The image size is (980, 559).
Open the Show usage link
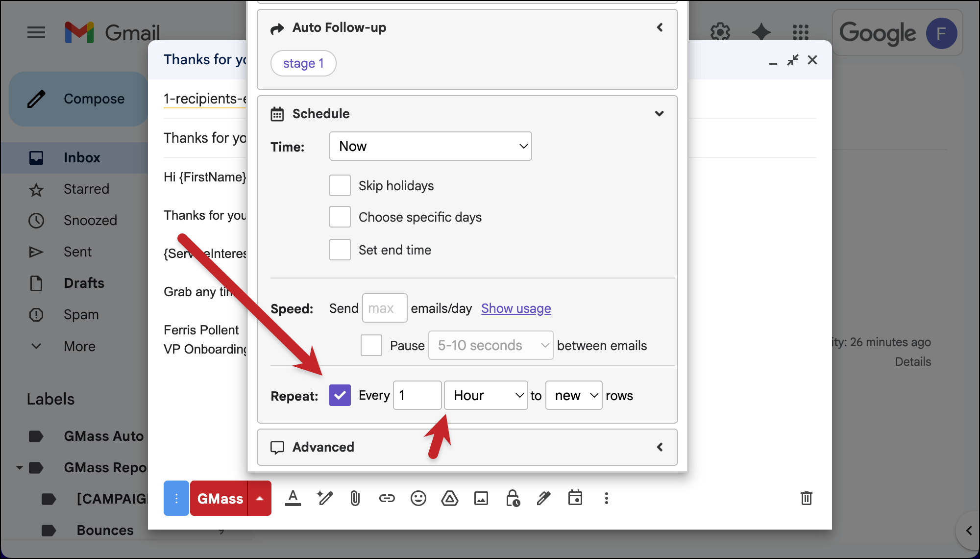point(515,308)
